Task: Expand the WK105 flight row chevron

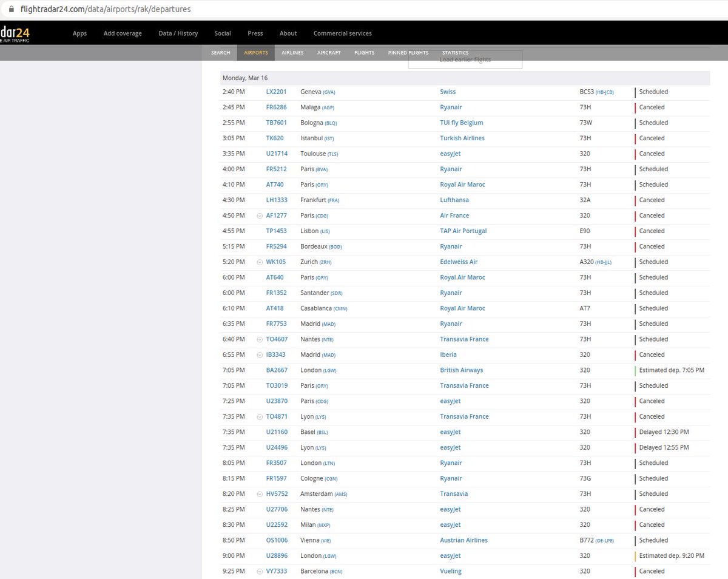Action: (260, 262)
